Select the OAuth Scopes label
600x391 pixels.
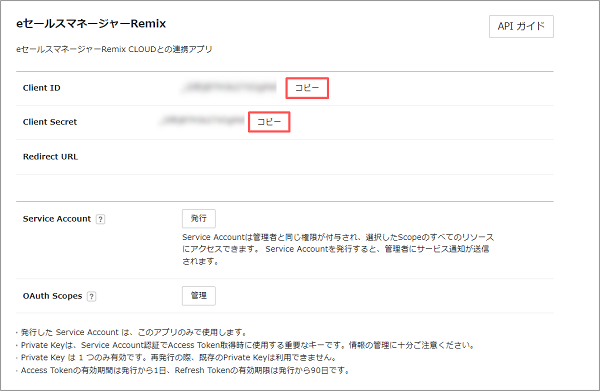tap(52, 296)
